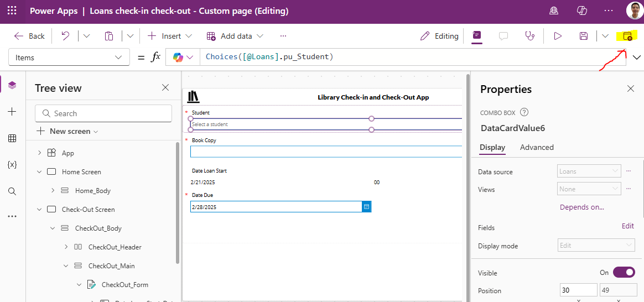Screen dimensions: 644x302
Task: Open the Variables icon in left rail
Action: (12, 165)
